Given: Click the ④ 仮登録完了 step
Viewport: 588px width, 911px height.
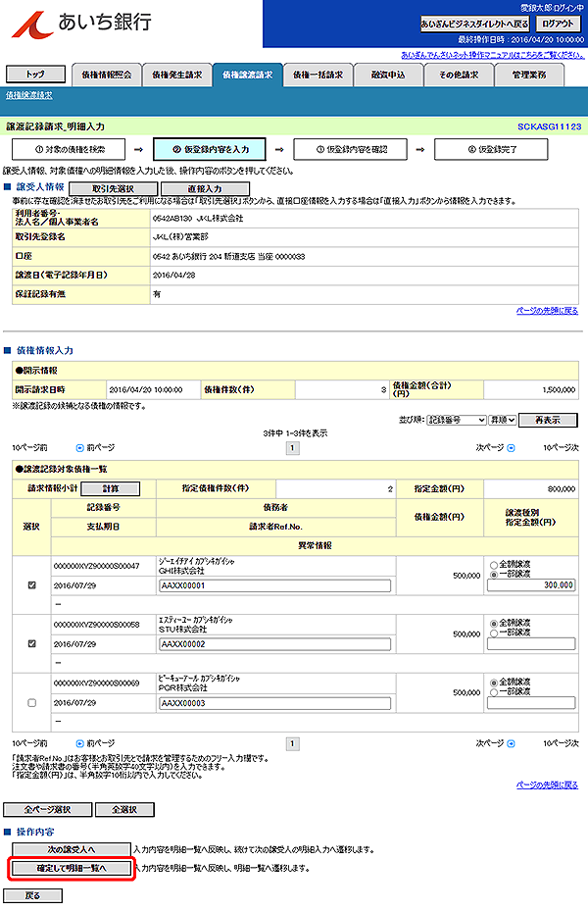Looking at the screenshot, I should (491, 149).
